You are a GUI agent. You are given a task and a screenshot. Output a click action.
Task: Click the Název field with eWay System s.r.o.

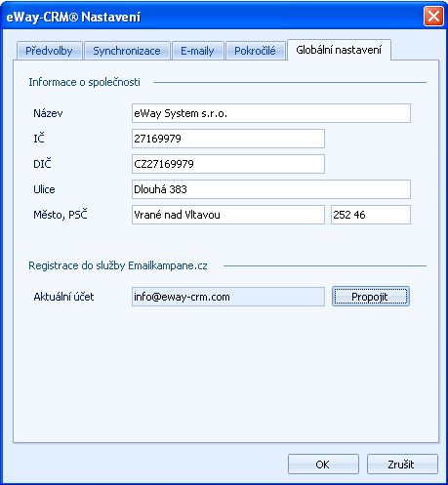tap(271, 113)
